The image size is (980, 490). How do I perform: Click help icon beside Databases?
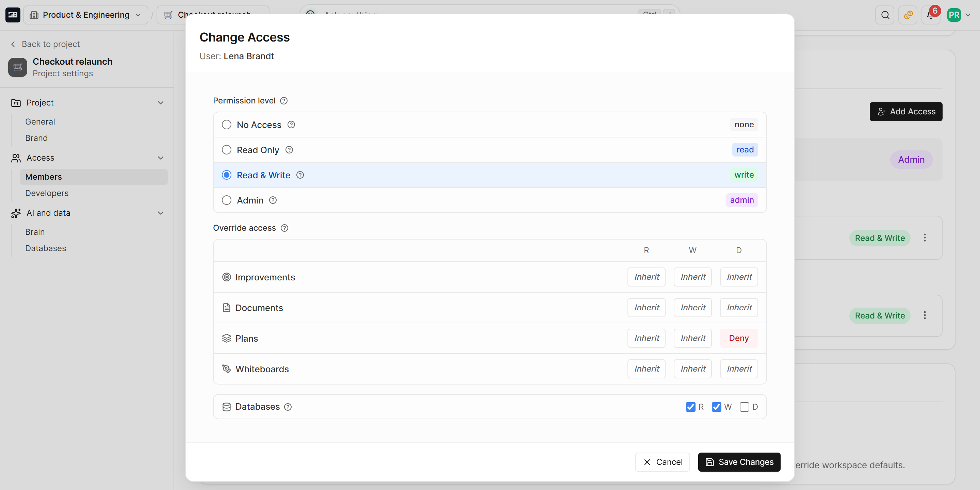tap(288, 407)
